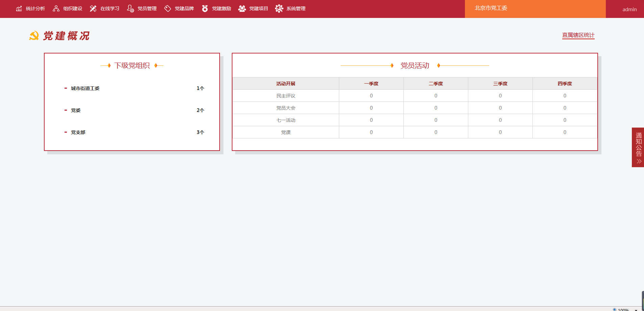Screen dimensions: 644x311
Task: Click the 一季度 column header
Action: tap(371, 84)
